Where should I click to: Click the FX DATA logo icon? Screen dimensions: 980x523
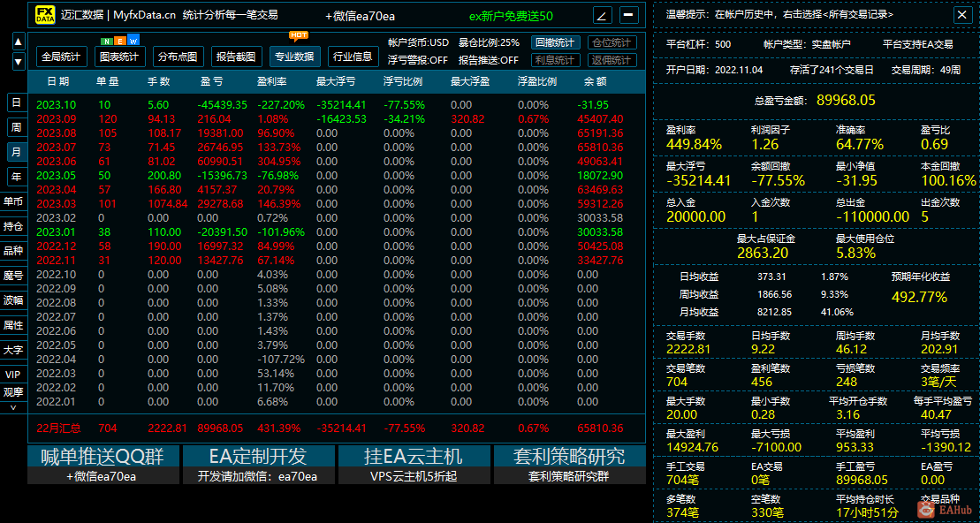44,15
